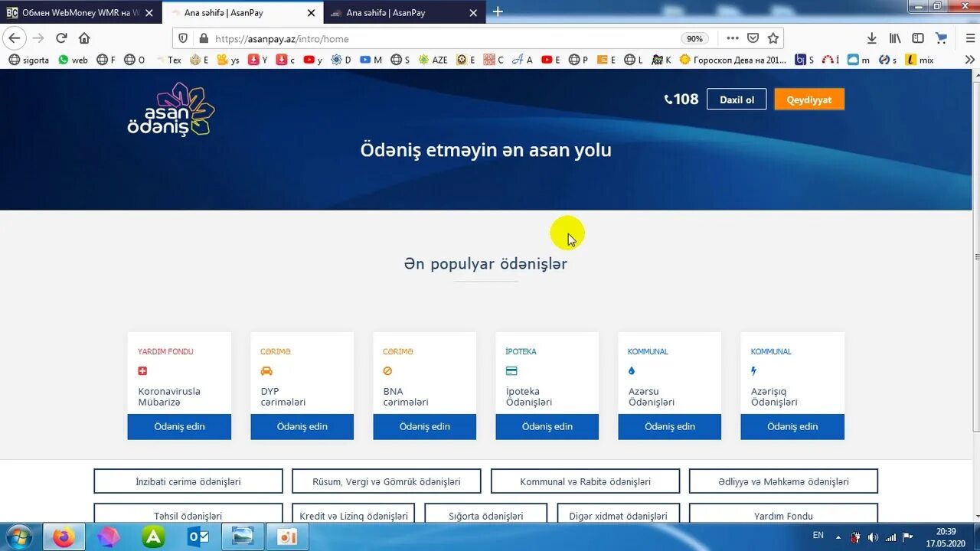Open the 'Yardım Fondu' category button
980x551 pixels.
coord(783,514)
